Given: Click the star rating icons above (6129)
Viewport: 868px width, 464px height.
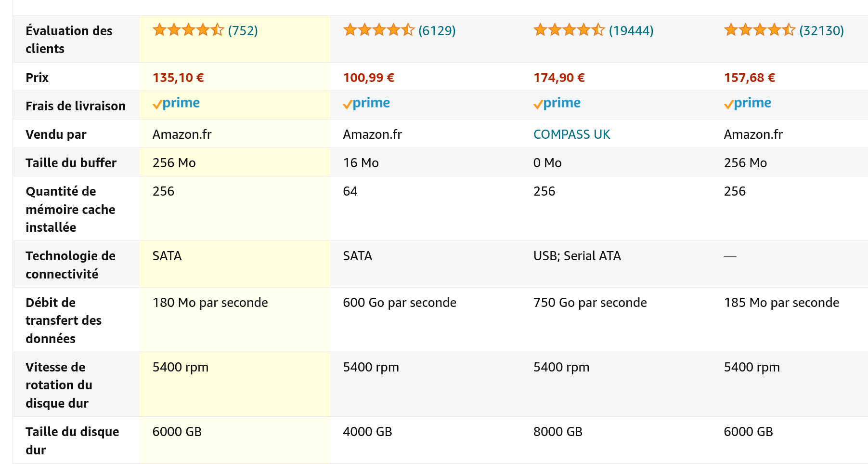Looking at the screenshot, I should [379, 30].
